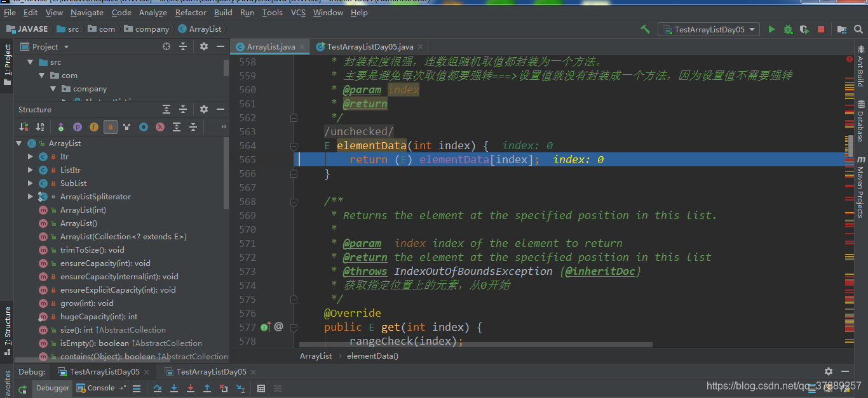Viewport: 868px width, 398px height.
Task: Expand the ArrayListSpliterator node
Action: pos(30,196)
